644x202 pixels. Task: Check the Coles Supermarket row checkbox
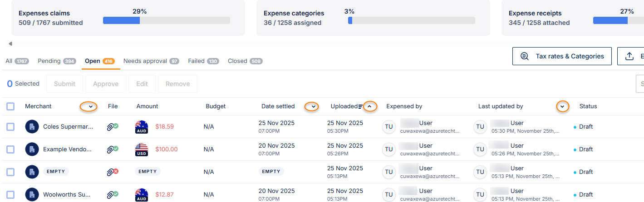pos(10,127)
